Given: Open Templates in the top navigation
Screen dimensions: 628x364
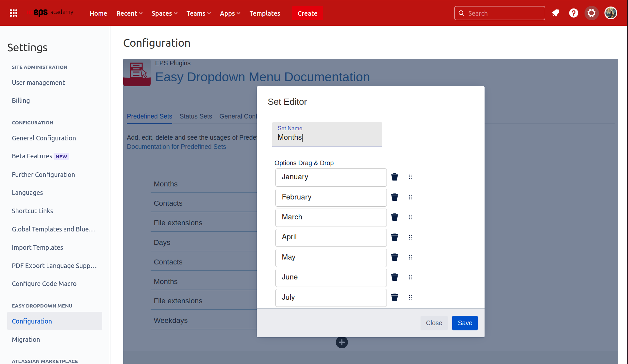Looking at the screenshot, I should (265, 13).
